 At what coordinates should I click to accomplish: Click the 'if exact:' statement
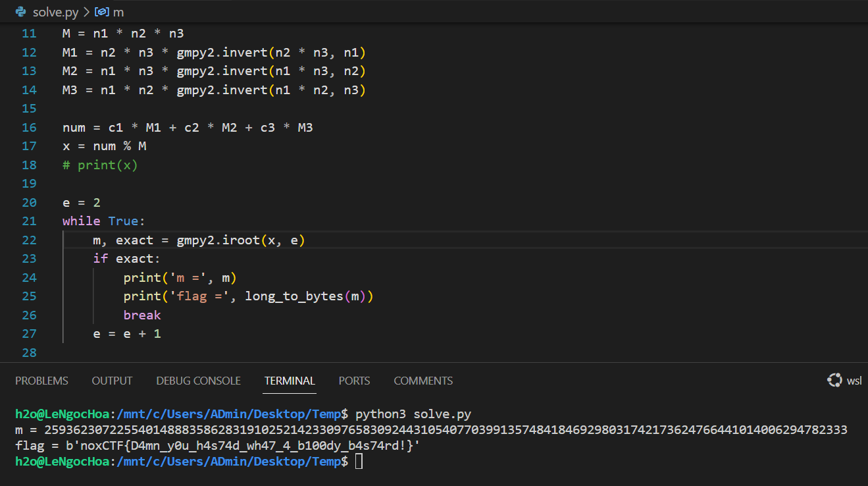pos(127,258)
